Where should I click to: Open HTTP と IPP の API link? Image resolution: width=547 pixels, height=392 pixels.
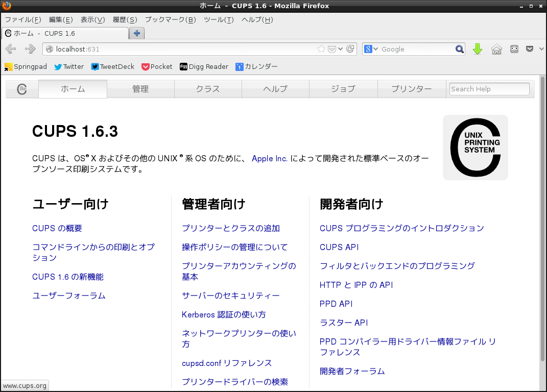click(356, 285)
